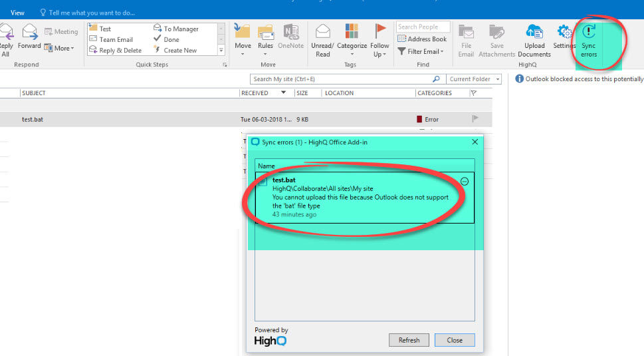This screenshot has height=356, width=644.
Task: Run the To Manager quick step
Action: coord(175,29)
